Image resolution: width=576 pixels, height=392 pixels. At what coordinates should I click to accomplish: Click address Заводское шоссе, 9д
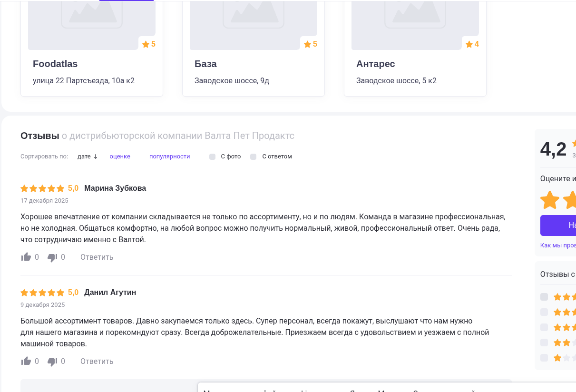232,81
